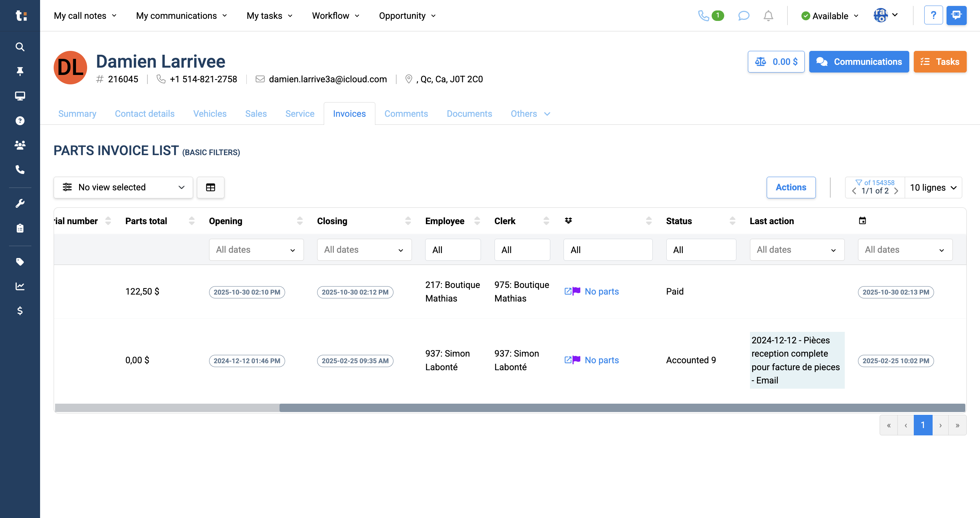Viewport: 980px width, 518px height.
Task: Click the orange Tasks button
Action: click(x=940, y=62)
